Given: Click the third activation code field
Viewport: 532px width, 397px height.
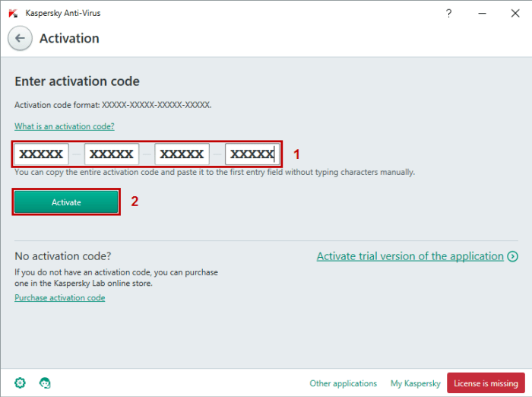Looking at the screenshot, I should pos(182,154).
